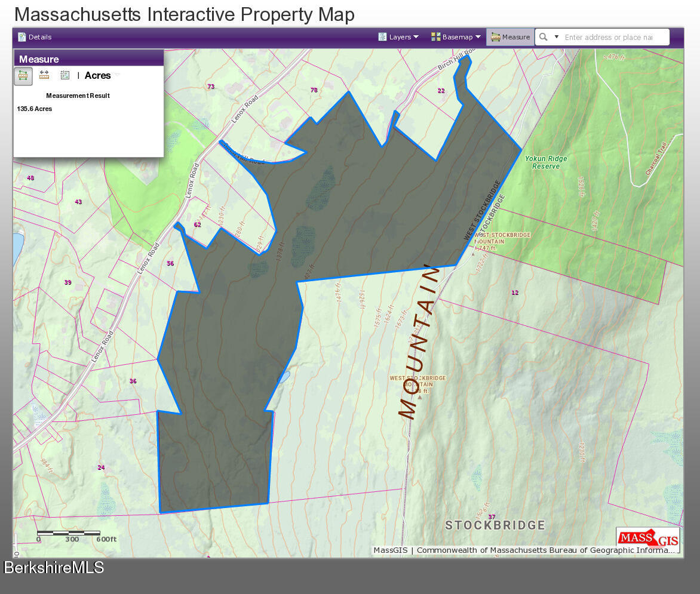
Task: Click the MassGIS logo
Action: [x=648, y=538]
